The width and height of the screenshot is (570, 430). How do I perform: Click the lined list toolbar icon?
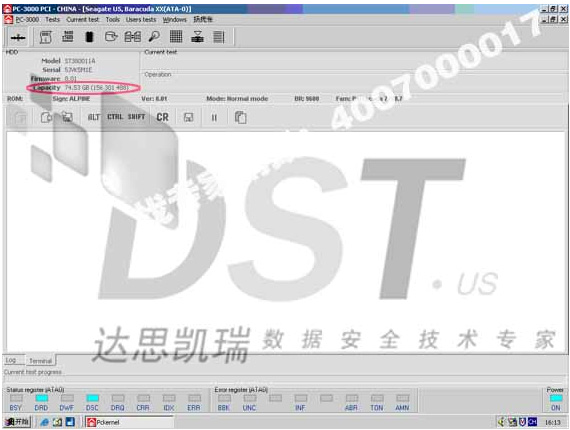[218, 37]
